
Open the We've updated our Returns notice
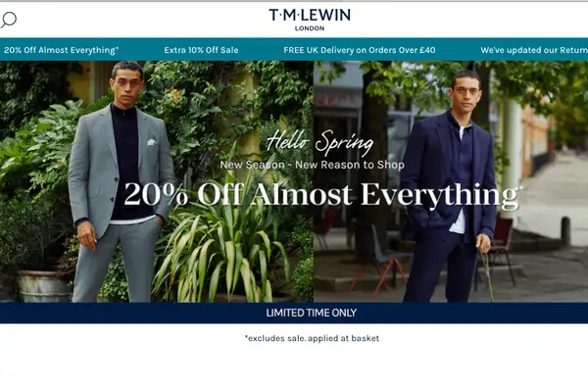[534, 50]
